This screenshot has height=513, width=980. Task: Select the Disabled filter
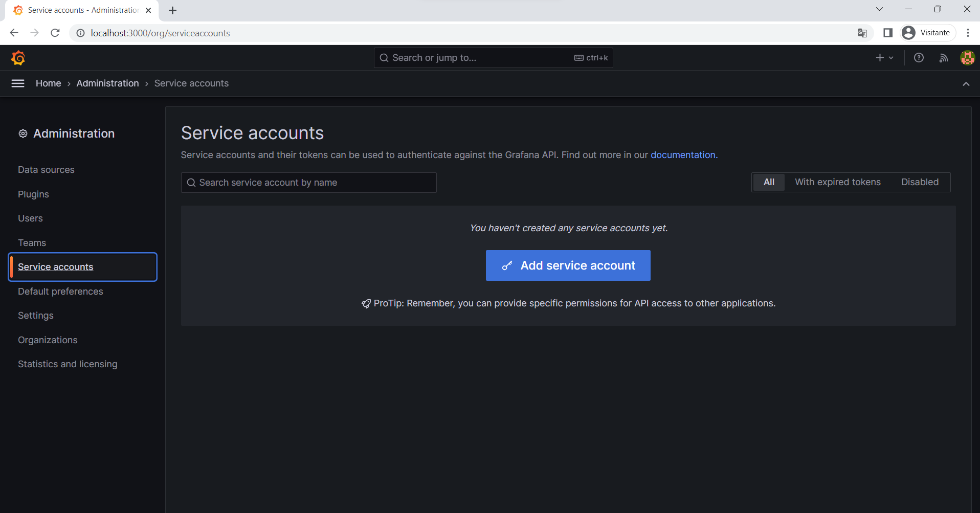pos(920,182)
